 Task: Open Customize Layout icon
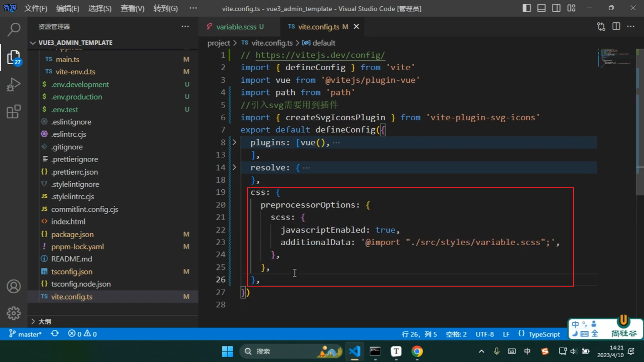(x=571, y=8)
